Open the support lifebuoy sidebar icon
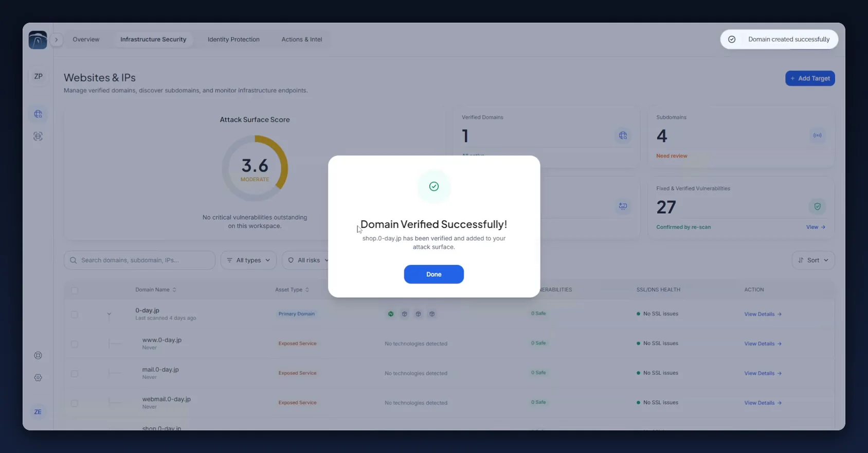 pos(38,355)
